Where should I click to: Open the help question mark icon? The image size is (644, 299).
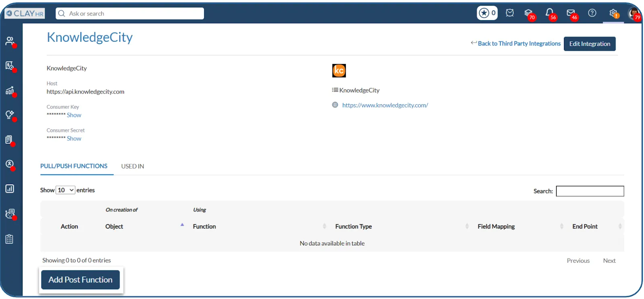point(592,13)
